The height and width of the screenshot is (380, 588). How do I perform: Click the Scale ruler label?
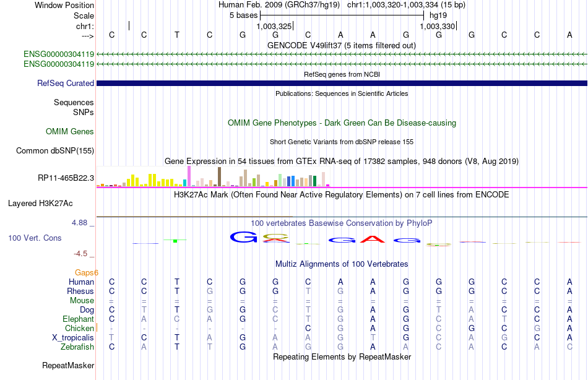(x=84, y=15)
